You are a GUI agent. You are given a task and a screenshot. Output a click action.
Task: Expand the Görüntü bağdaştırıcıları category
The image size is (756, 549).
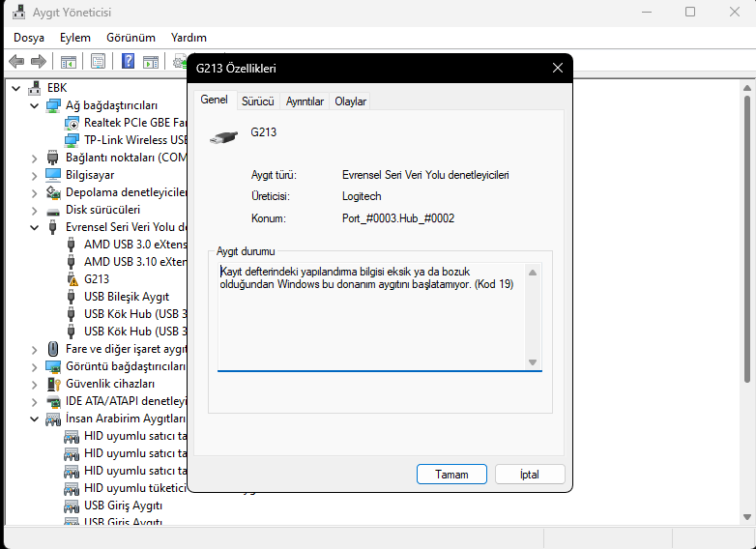point(34,366)
